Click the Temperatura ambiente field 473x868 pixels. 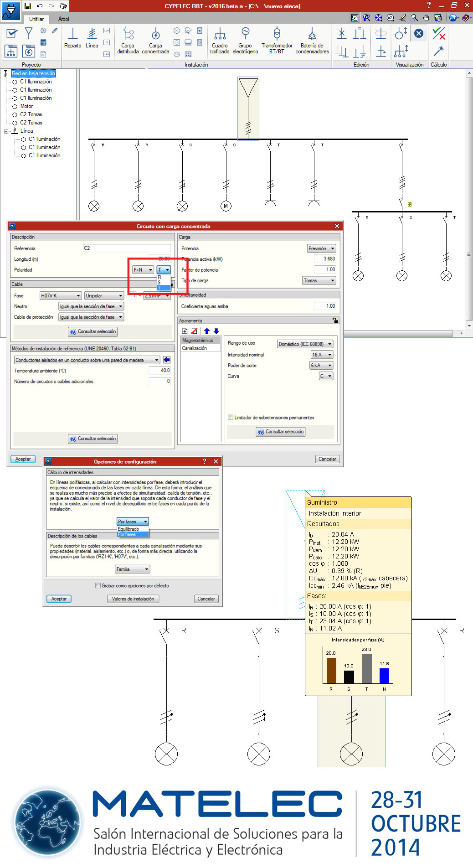coord(159,371)
